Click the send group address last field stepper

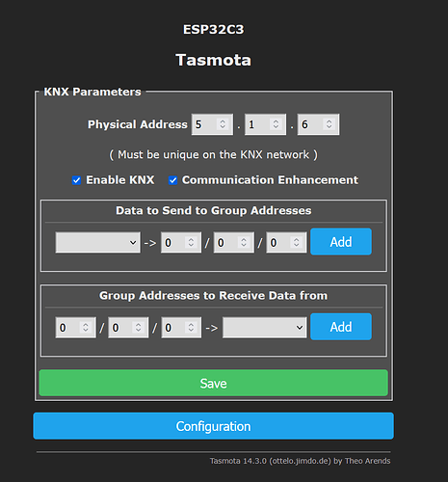coord(296,242)
